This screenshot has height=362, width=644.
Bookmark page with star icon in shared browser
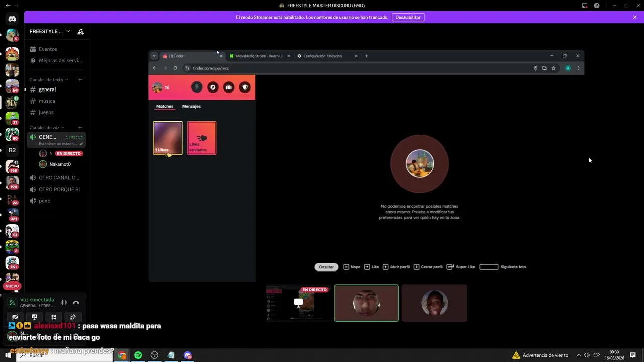[553, 68]
